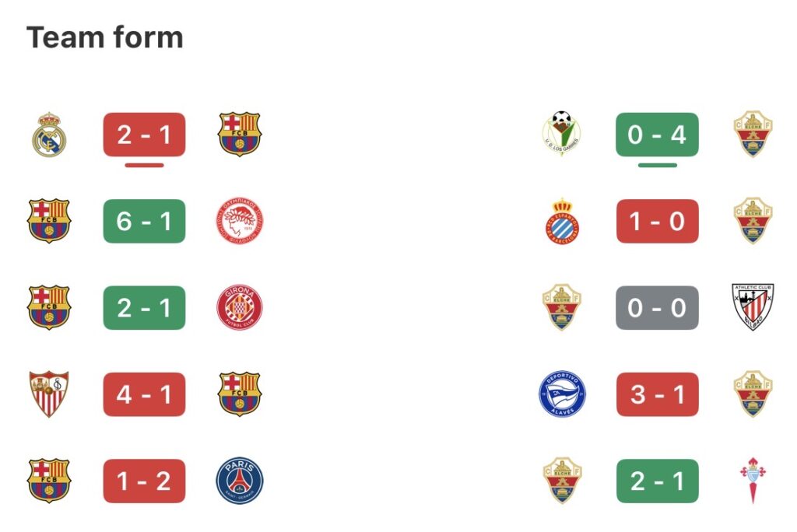The width and height of the screenshot is (797, 532).
Task: Click the green 6 - 1 score badge
Action: tap(145, 221)
